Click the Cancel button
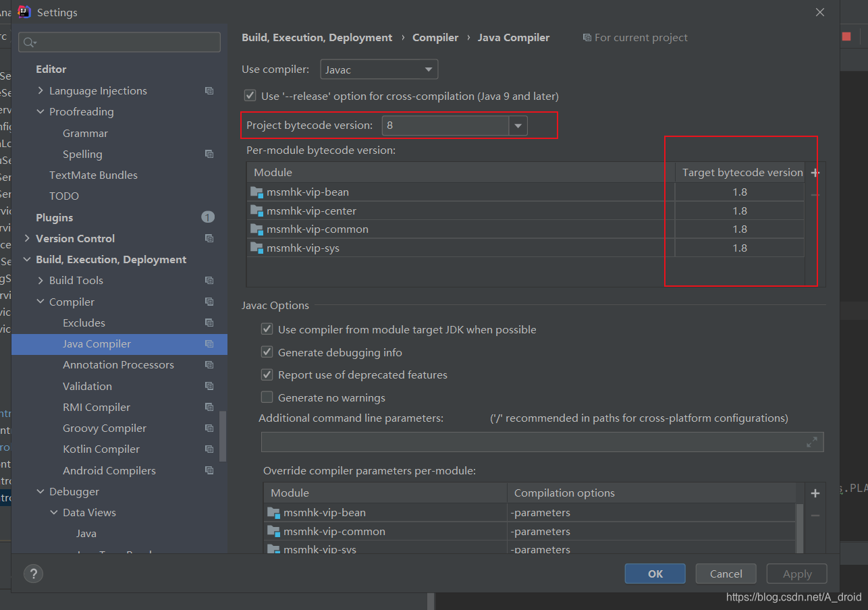868x610 pixels. (726, 574)
